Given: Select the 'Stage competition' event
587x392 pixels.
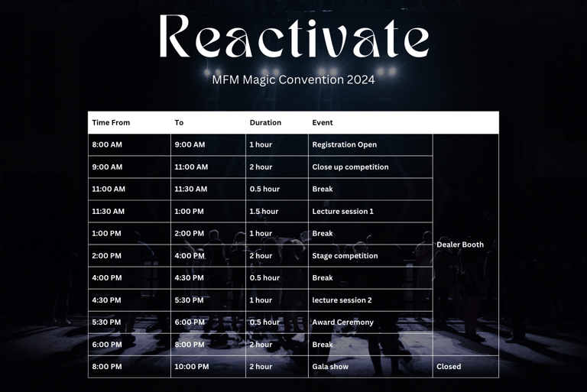Looking at the screenshot, I should [x=370, y=256].
